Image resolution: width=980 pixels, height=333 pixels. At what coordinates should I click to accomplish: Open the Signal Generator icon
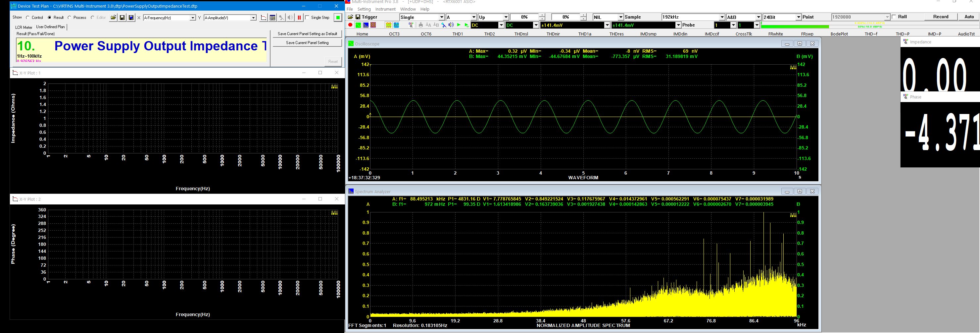389,25
